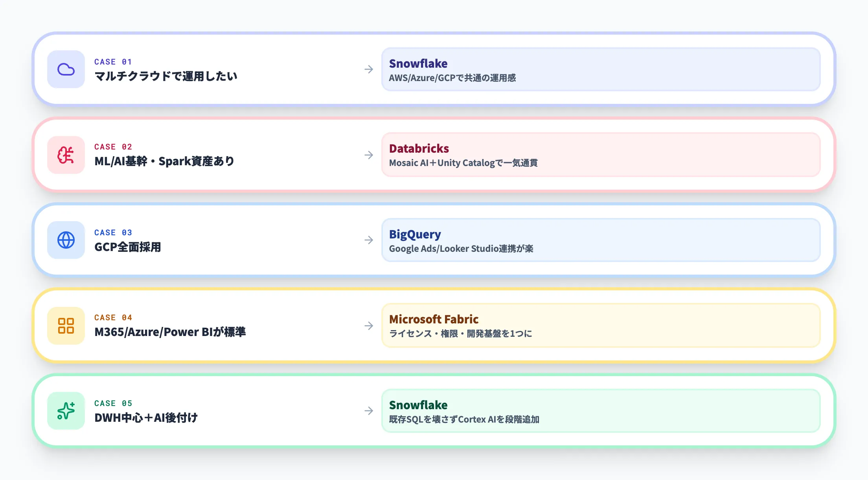
Task: Select the CASE 04 label
Action: coord(113,318)
